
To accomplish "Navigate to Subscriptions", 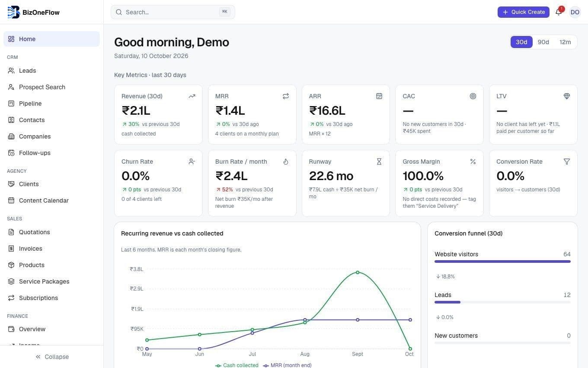I will [x=51, y=298].
